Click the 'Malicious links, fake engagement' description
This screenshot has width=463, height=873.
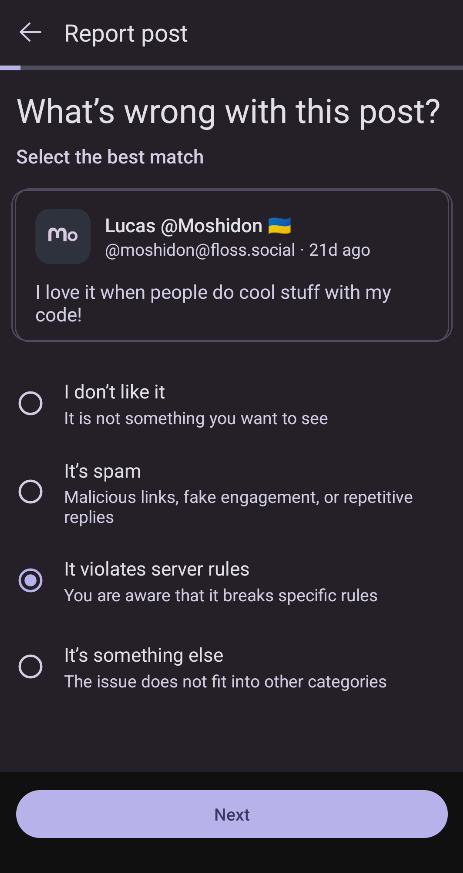(x=238, y=507)
